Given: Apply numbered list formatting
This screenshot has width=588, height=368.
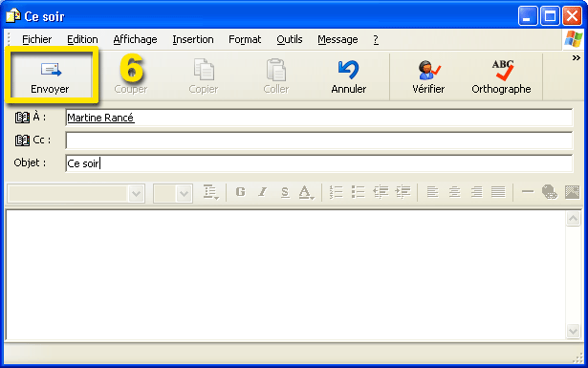Looking at the screenshot, I should [x=336, y=192].
